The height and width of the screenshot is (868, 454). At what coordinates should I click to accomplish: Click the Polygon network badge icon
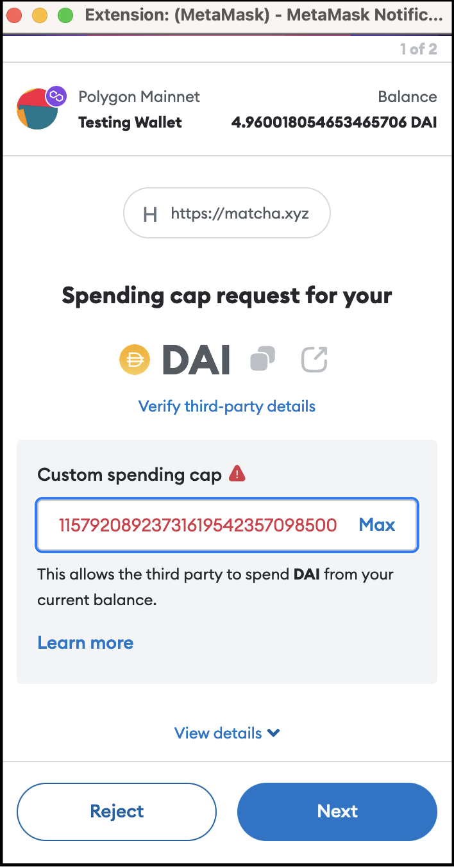[x=56, y=96]
